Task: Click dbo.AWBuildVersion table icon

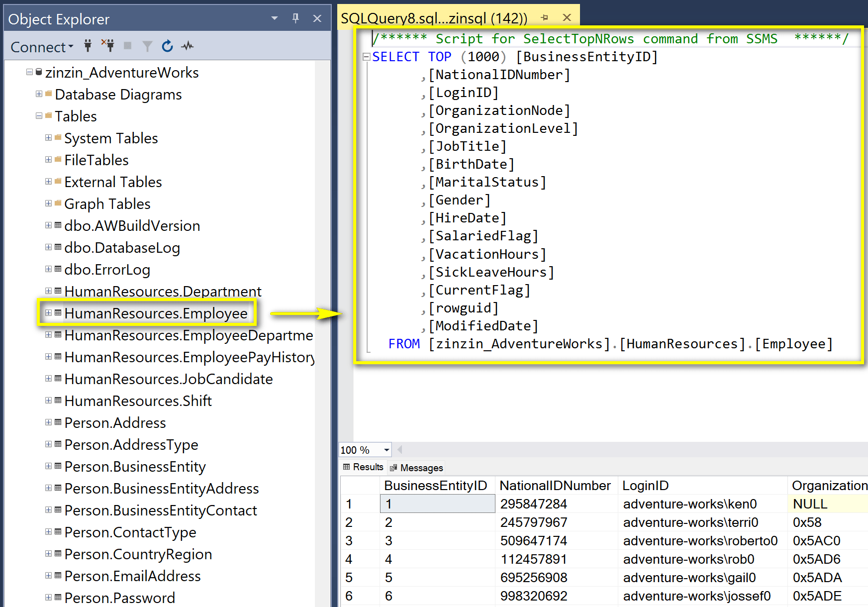Action: [58, 225]
